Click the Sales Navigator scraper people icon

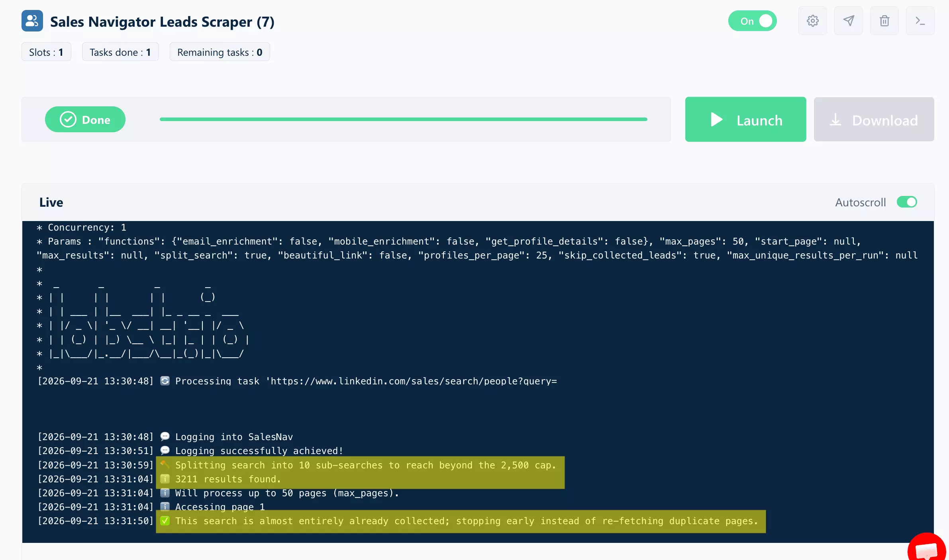point(32,21)
